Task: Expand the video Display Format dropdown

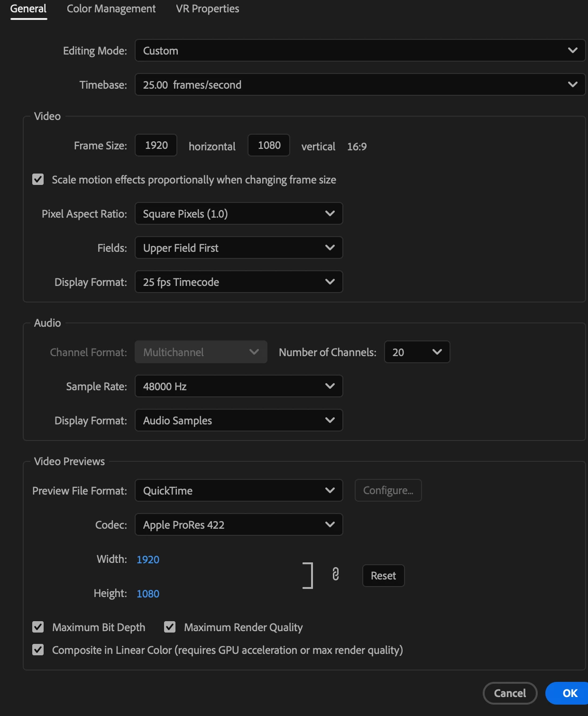Action: (239, 282)
